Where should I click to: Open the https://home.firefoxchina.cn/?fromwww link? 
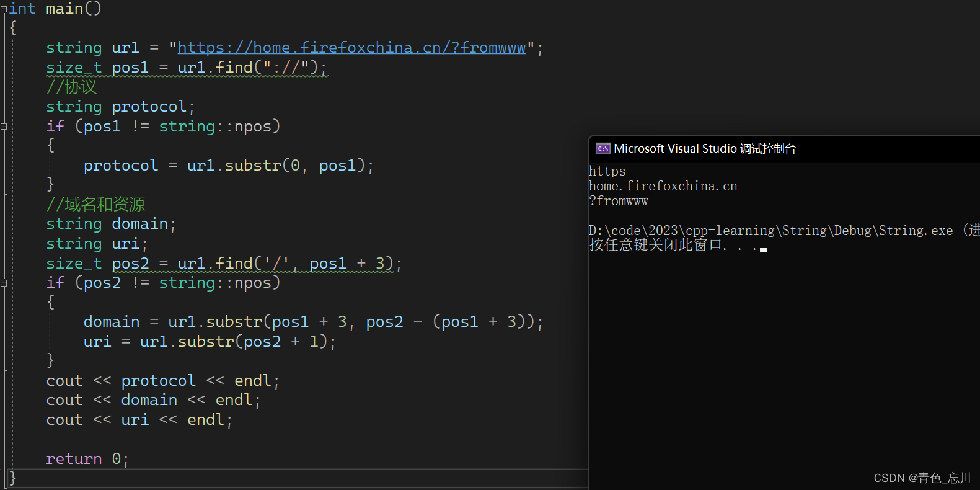[x=351, y=48]
